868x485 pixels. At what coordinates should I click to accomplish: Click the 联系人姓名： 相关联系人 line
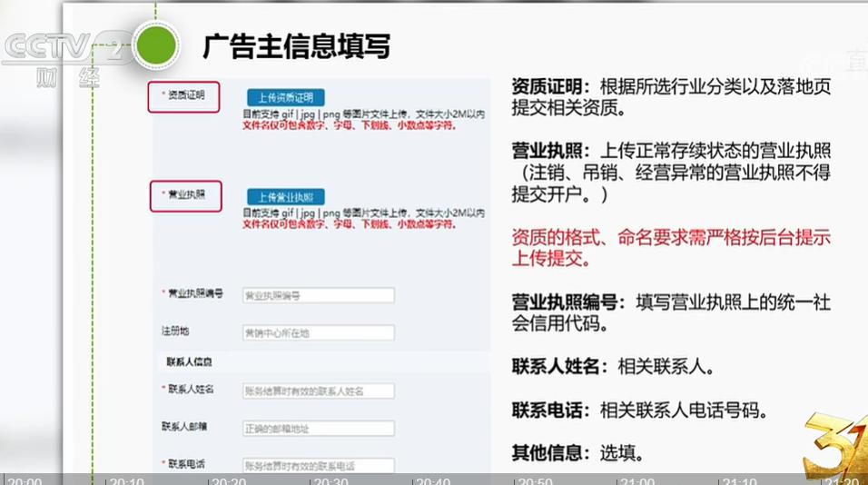click(613, 367)
